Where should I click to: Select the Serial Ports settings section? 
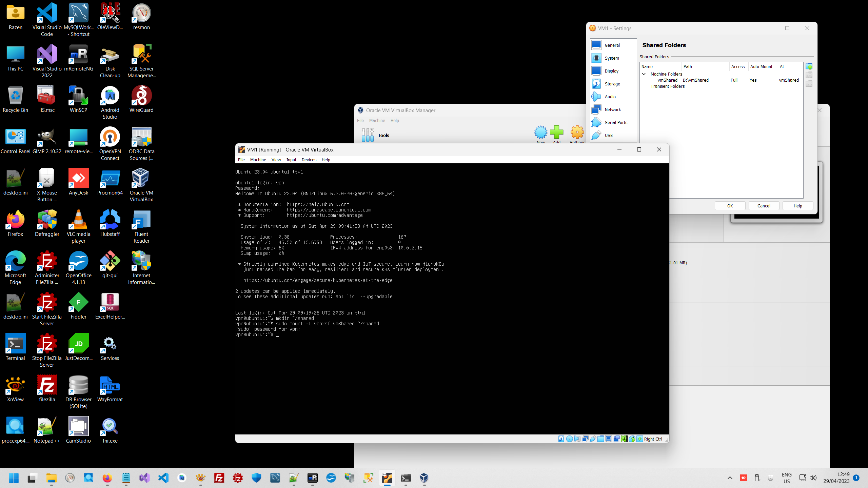616,122
